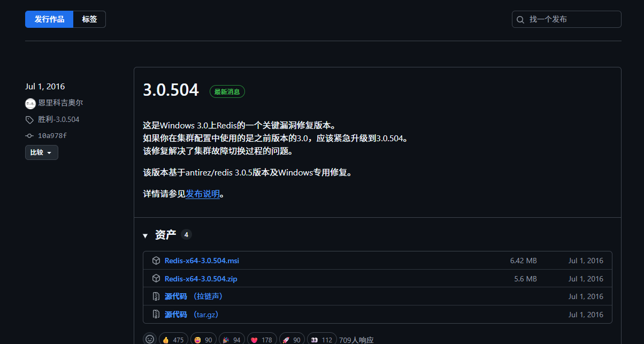The width and height of the screenshot is (644, 344).
Task: Toggle the rocket reaction showing 90
Action: (292, 339)
